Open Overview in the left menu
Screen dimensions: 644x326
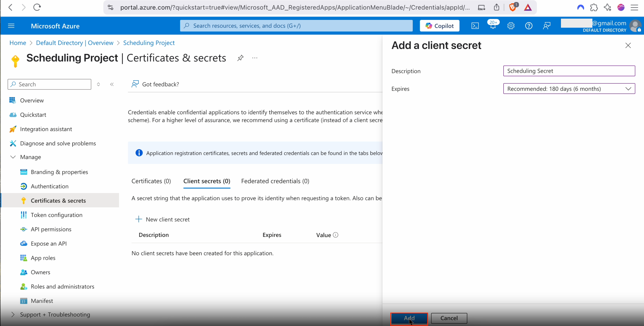(32, 100)
